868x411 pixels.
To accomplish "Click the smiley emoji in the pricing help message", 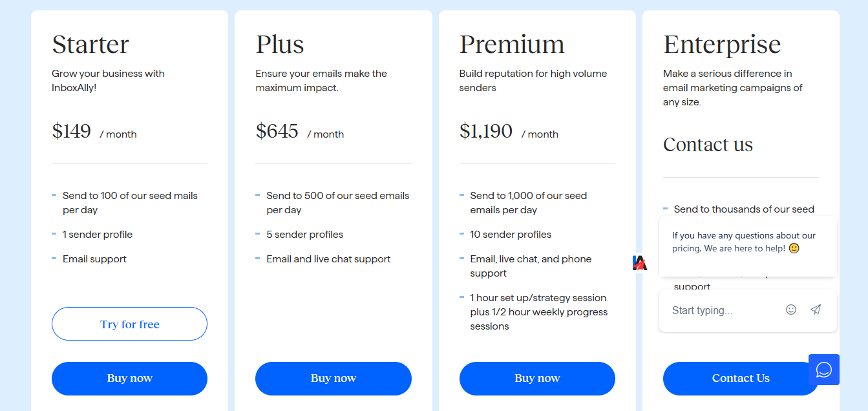I will click(x=793, y=248).
